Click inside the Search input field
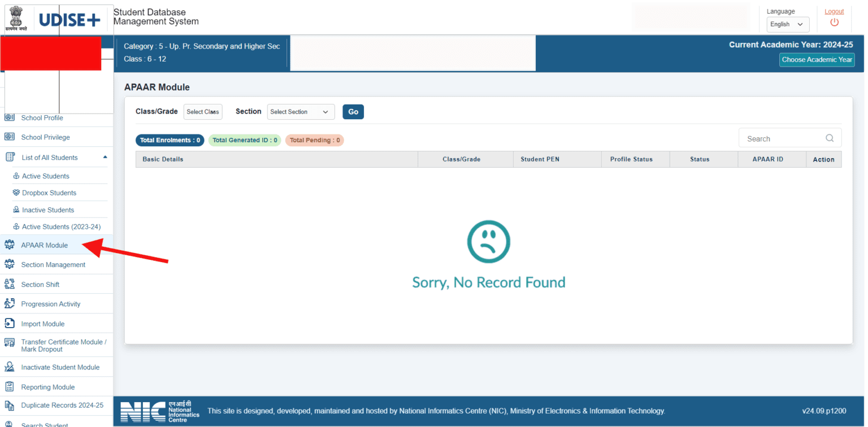This screenshot has height=427, width=868. pyautogui.click(x=780, y=138)
